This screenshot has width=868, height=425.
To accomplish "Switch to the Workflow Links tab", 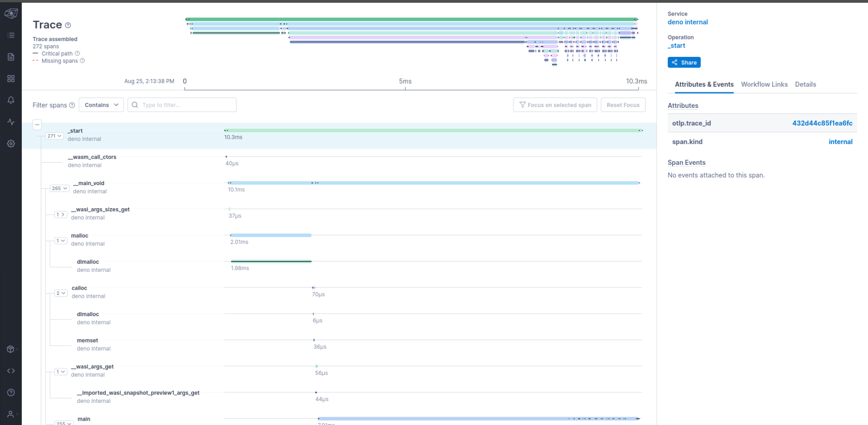I will (x=764, y=84).
